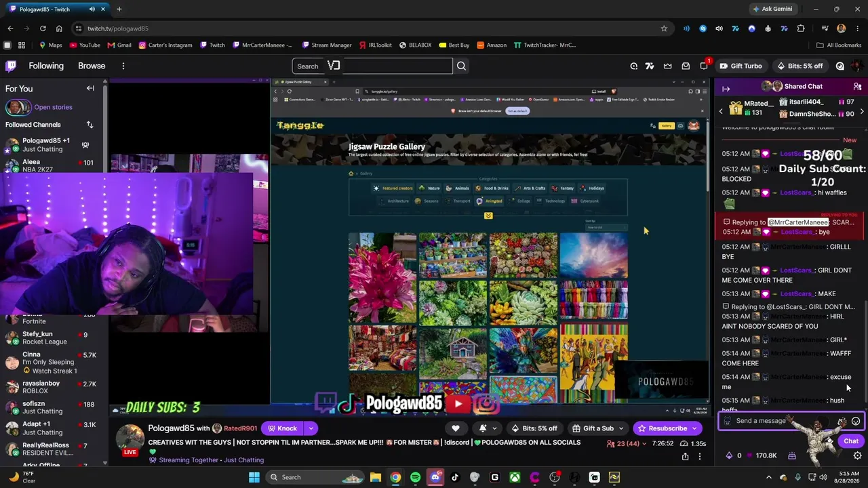Image resolution: width=868 pixels, height=488 pixels.
Task: Open the 7TV icon in Twitch header
Action: 650,66
